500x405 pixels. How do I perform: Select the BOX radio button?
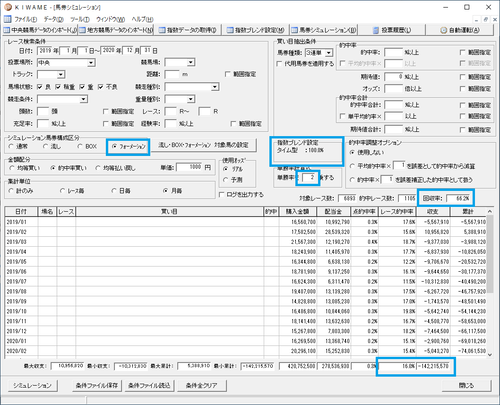pyautogui.click(x=80, y=146)
